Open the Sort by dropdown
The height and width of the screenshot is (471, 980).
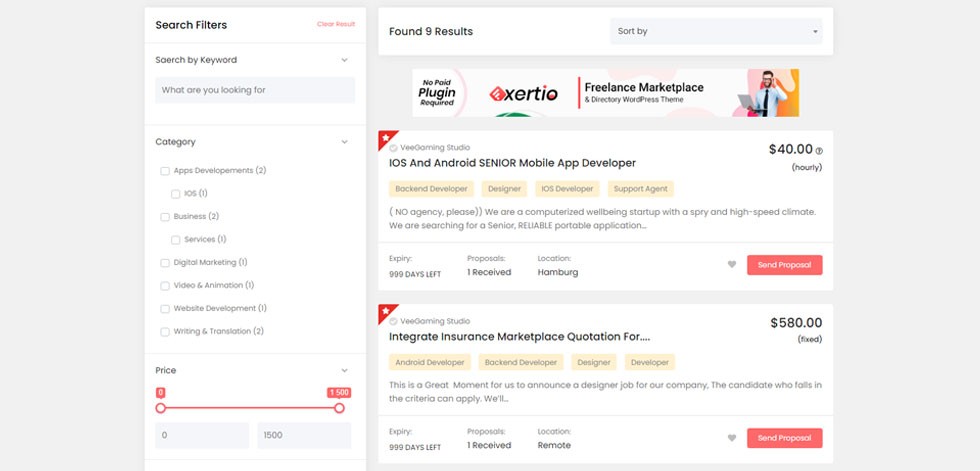coord(716,31)
